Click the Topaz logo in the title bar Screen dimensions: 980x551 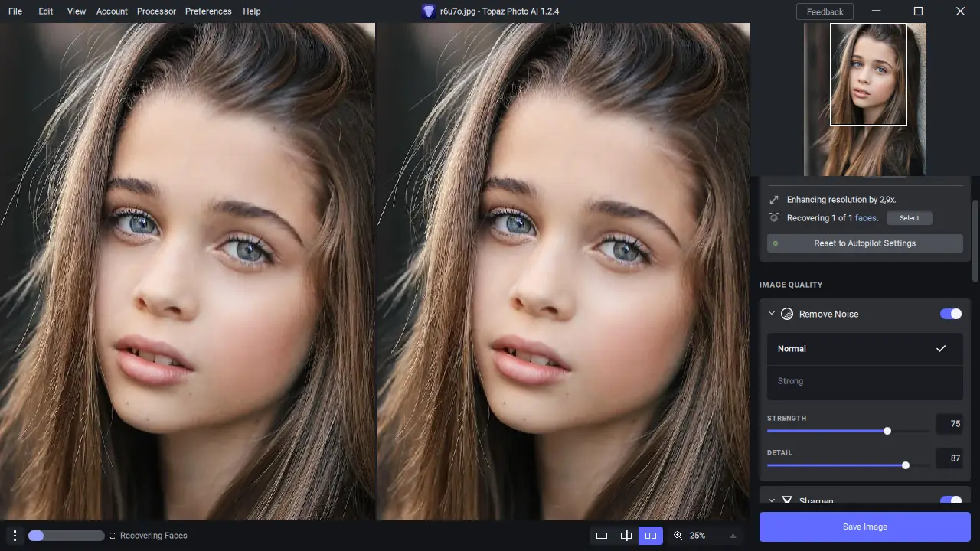click(429, 11)
